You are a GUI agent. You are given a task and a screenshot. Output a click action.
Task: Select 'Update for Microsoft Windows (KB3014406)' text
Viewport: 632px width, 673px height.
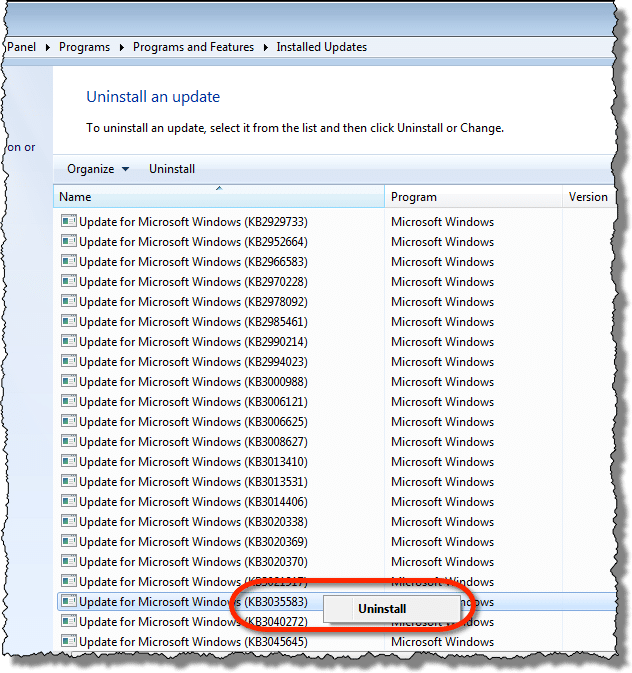193,502
